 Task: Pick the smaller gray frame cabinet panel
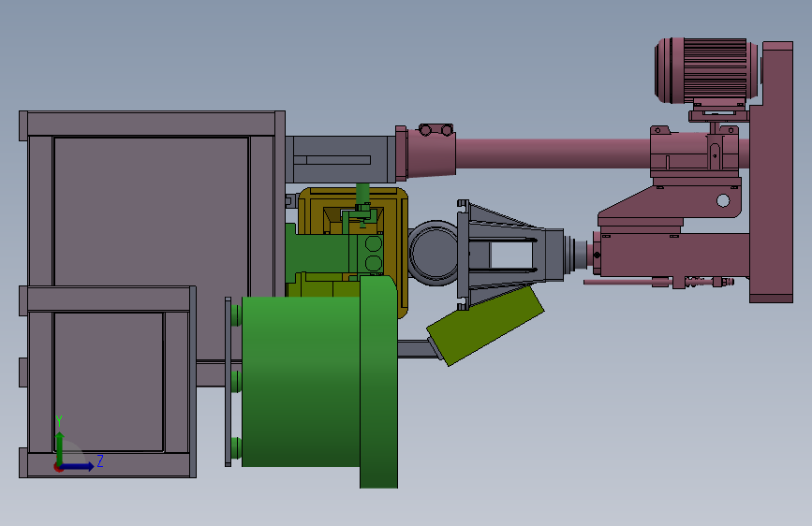[x=109, y=382]
